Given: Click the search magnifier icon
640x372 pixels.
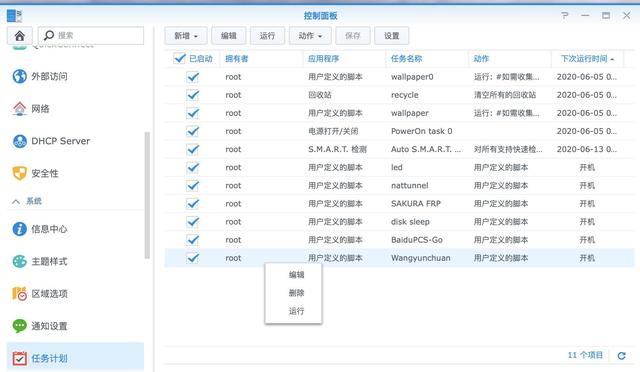Looking at the screenshot, I should (x=49, y=36).
